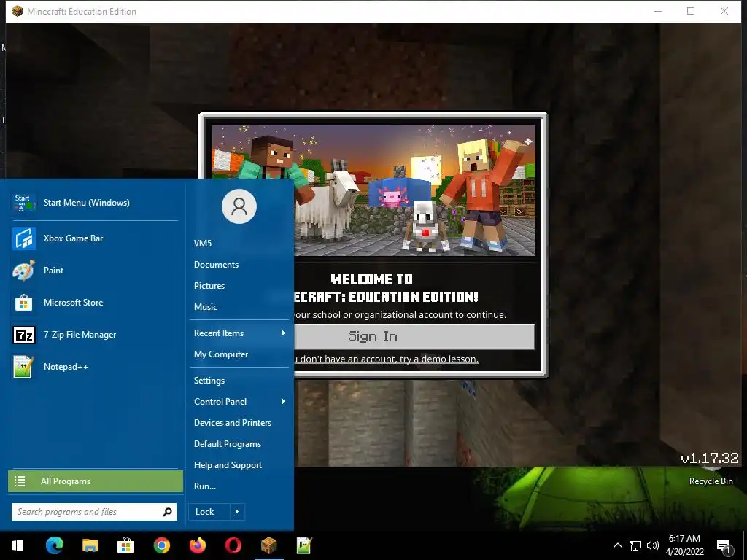
Task: Open My Computer
Action: 221,354
